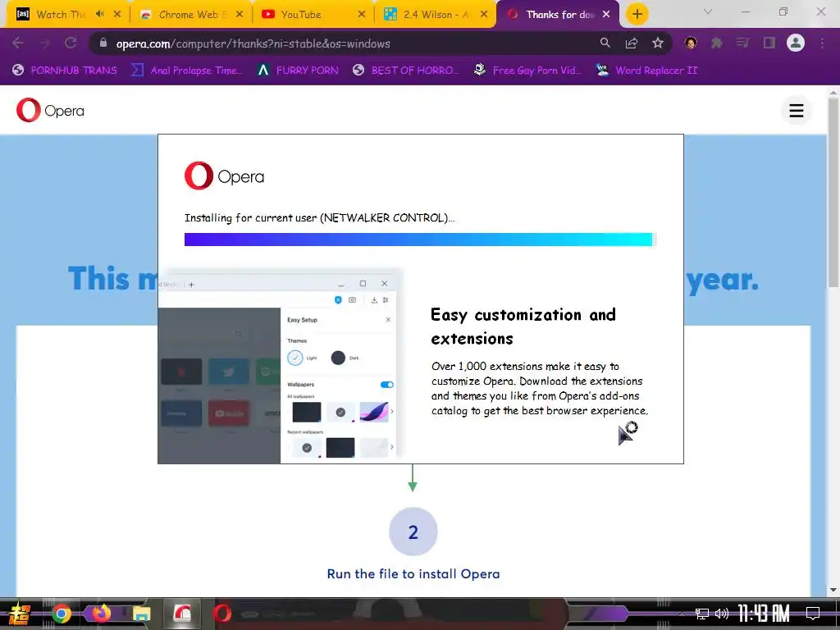The height and width of the screenshot is (630, 840).
Task: Open the Opera site hamburger menu
Action: (796, 111)
